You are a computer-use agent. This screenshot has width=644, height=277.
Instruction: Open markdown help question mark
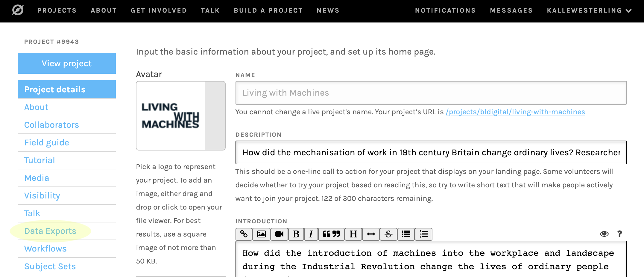tap(620, 234)
